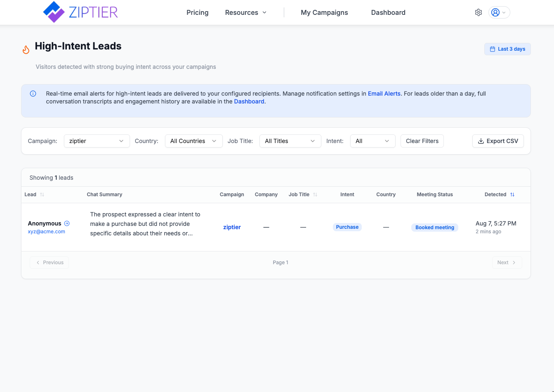Open the Email Alerts link

384,94
